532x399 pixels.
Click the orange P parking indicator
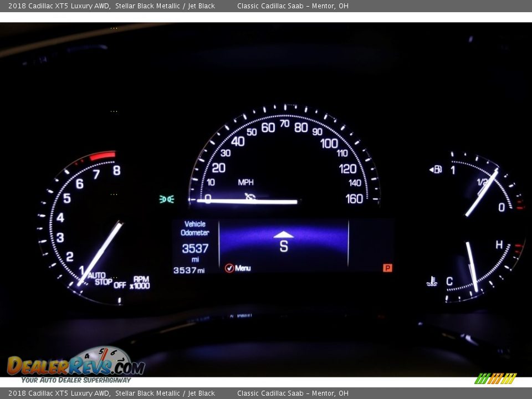point(387,268)
